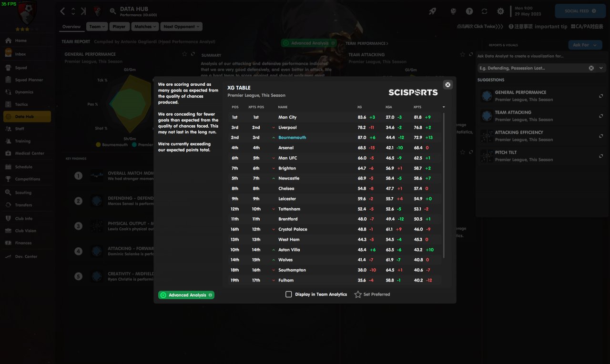Expand the General Performance suggestion
Viewport: 610px width, 364px height.
601,96
